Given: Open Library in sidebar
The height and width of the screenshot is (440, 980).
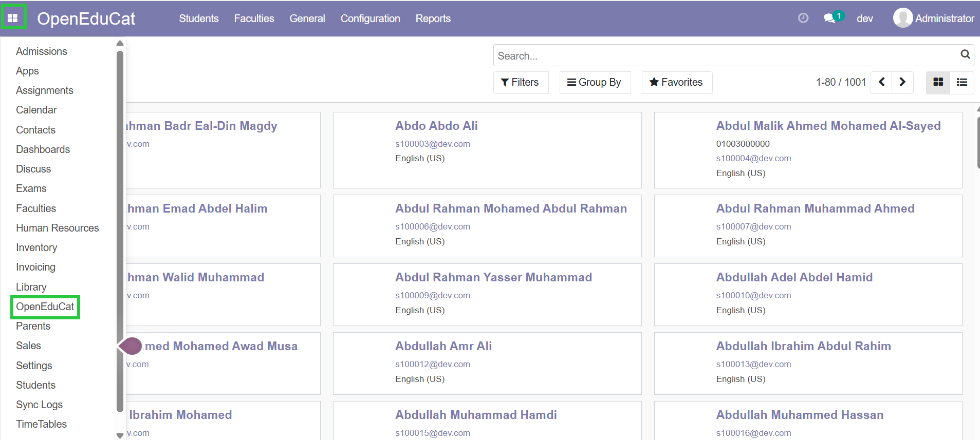Looking at the screenshot, I should [x=31, y=287].
